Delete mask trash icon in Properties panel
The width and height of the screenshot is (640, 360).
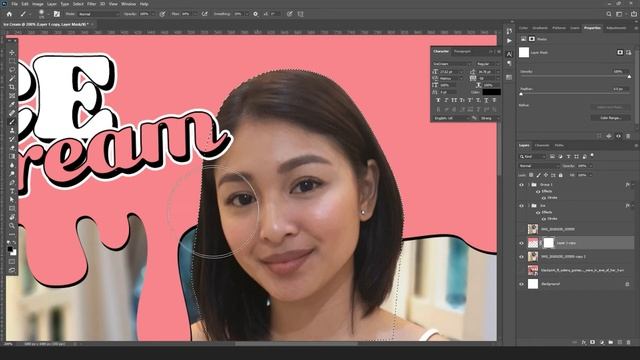[x=628, y=136]
